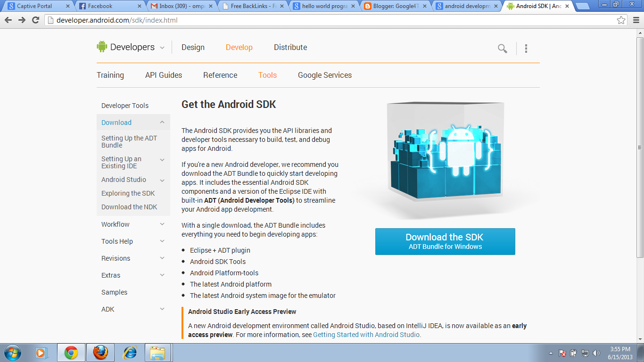The width and height of the screenshot is (644, 362).
Task: Go to Reference
Action: pyautogui.click(x=220, y=75)
